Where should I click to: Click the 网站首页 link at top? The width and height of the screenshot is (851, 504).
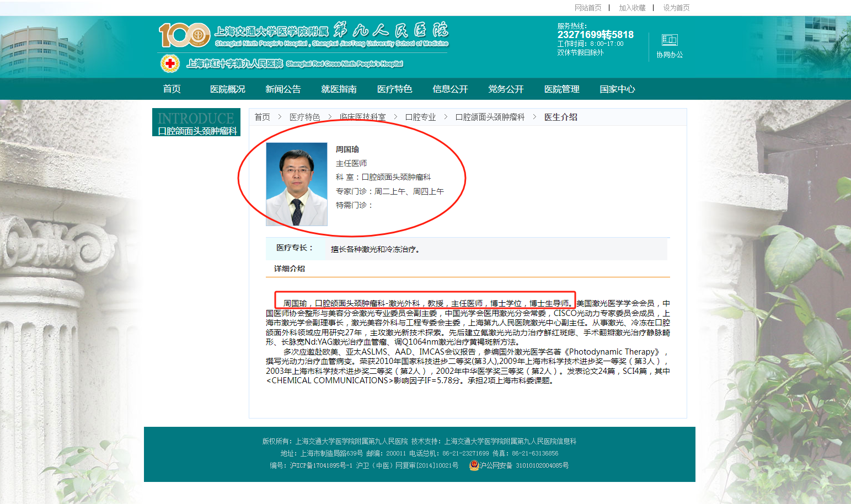588,8
